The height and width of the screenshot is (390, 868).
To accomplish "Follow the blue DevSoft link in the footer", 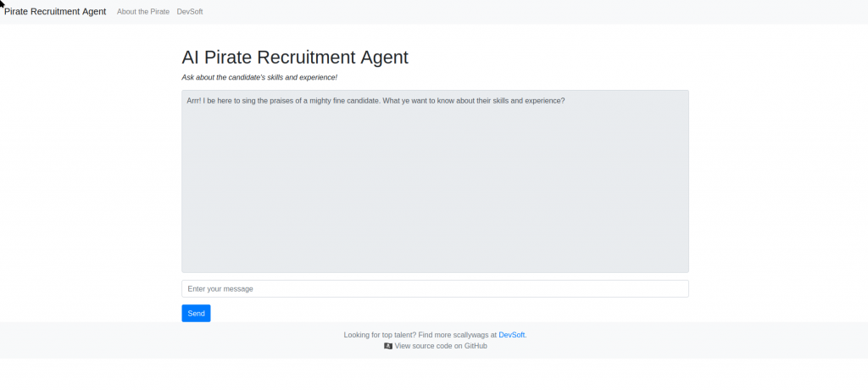I will pos(511,335).
